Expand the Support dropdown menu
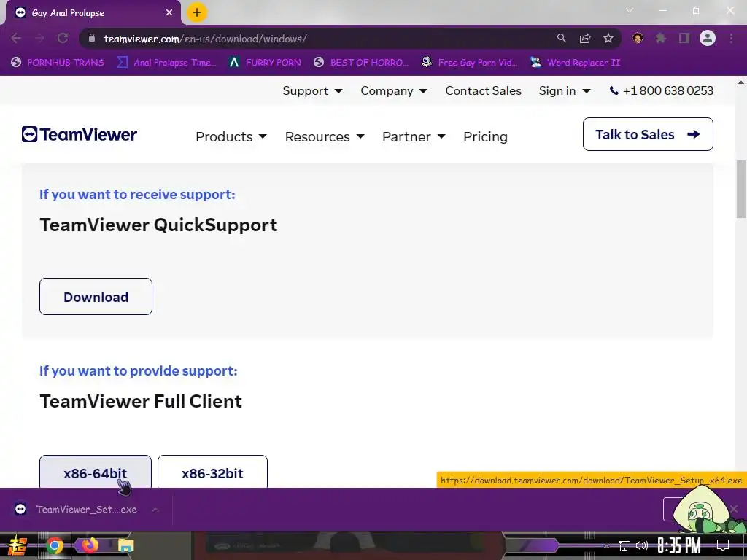Screen dimensions: 747x560 (x=312, y=90)
